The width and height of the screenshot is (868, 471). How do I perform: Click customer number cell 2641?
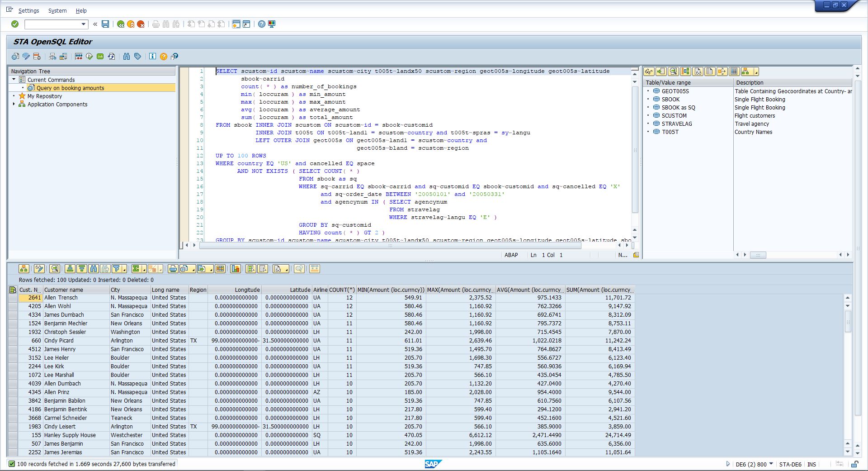pos(30,298)
